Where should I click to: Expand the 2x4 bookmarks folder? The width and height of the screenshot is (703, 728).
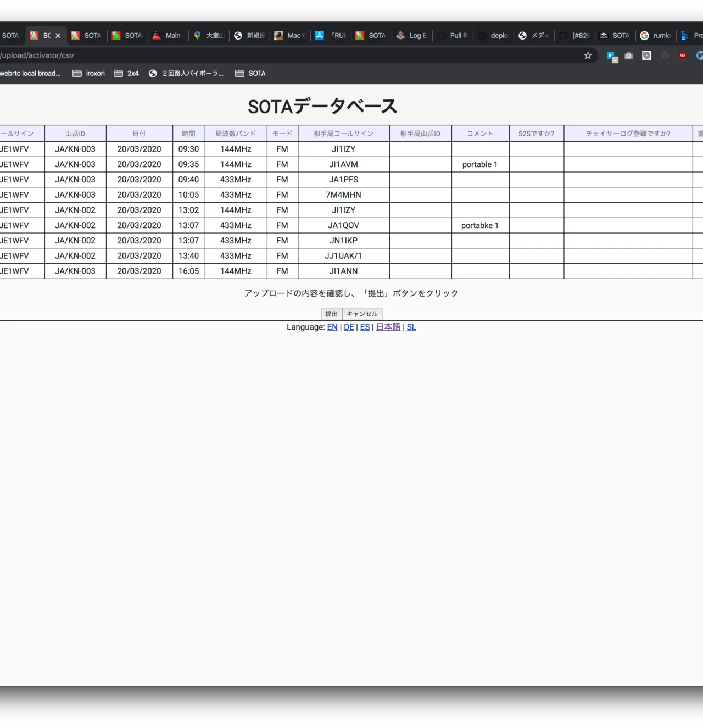126,73
